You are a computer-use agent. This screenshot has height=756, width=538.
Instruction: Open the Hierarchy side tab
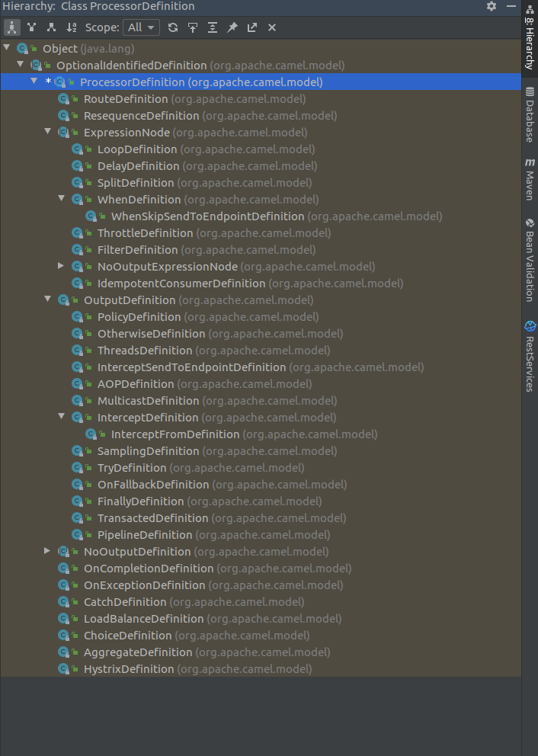[x=530, y=36]
